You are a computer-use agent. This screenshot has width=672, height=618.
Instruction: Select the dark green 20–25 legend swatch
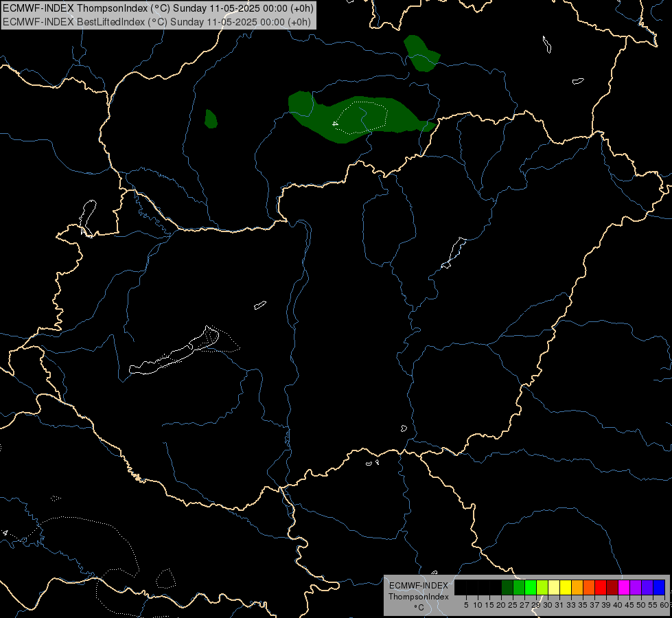coord(507,587)
